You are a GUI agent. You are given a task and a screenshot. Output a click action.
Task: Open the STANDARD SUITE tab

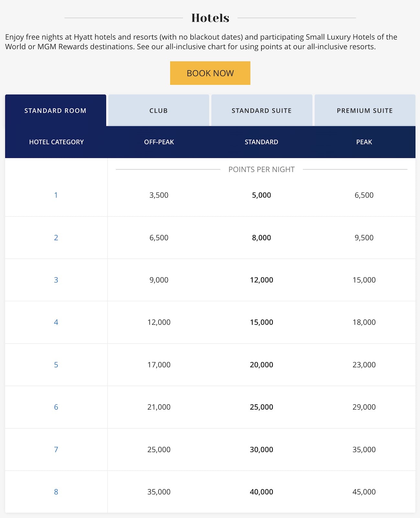261,110
